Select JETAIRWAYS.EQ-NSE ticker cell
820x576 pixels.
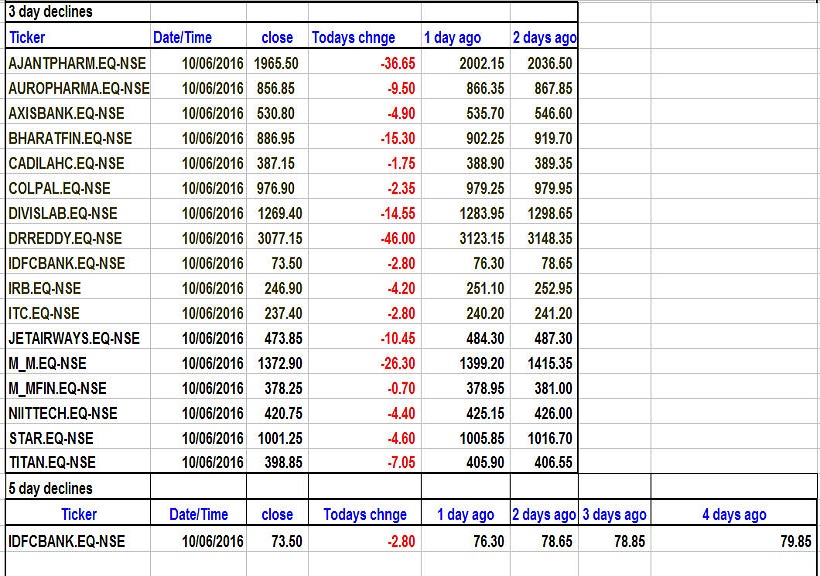pyautogui.click(x=74, y=338)
